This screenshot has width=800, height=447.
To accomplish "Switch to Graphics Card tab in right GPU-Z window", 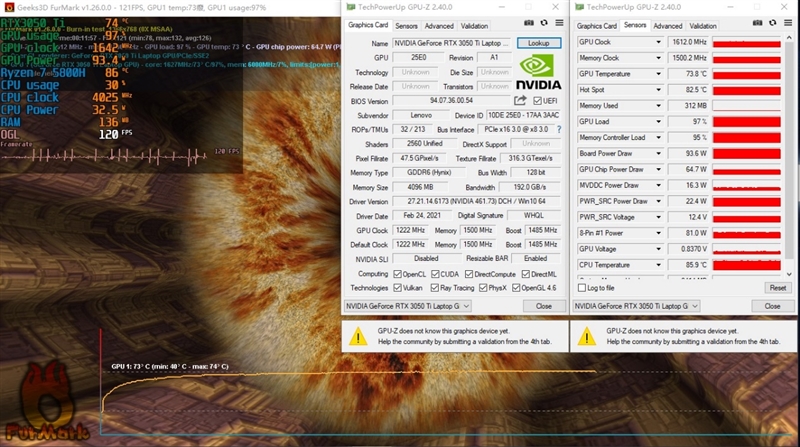I will click(x=596, y=26).
